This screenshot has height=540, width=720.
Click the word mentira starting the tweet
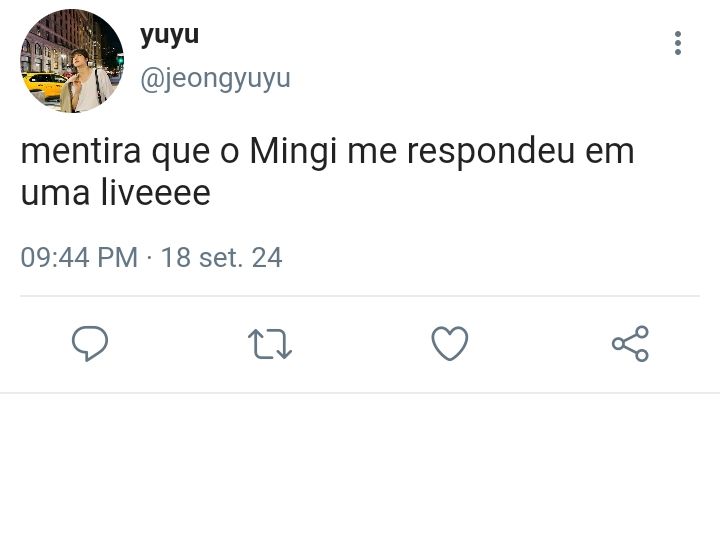click(x=81, y=151)
